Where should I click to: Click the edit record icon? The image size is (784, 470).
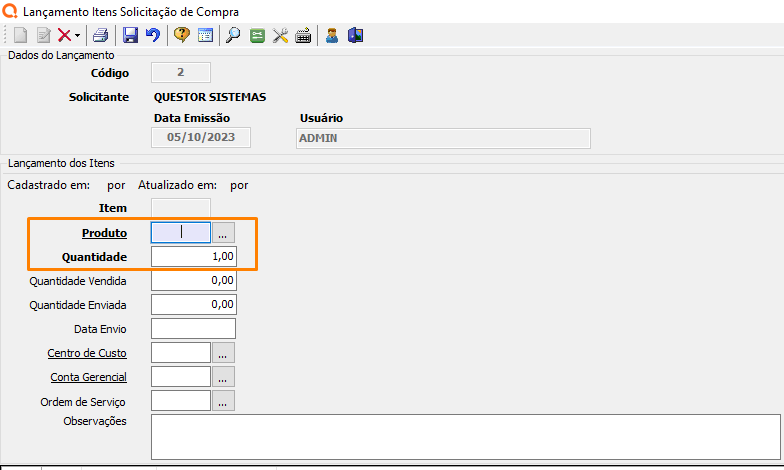tap(43, 36)
